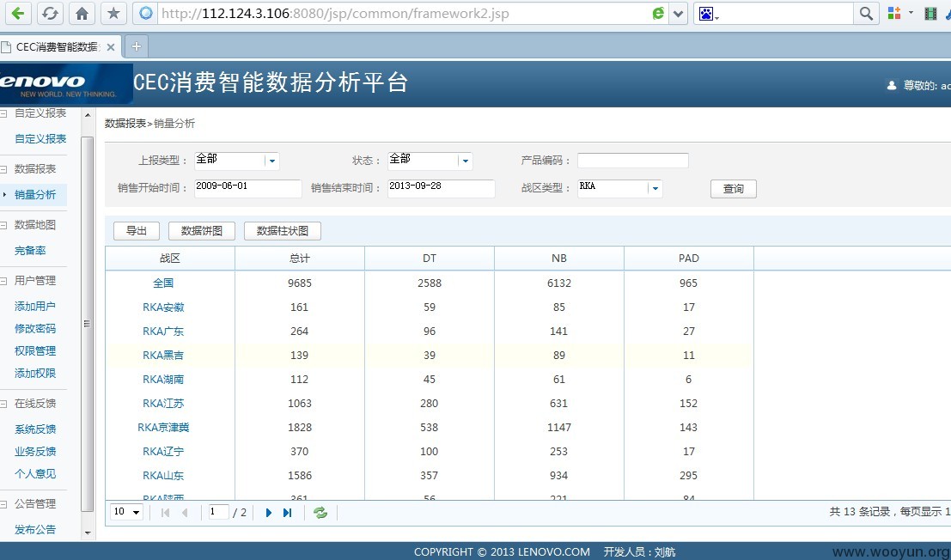Open the 自定义报表 sidebar link
The height and width of the screenshot is (560, 951).
pos(40,139)
